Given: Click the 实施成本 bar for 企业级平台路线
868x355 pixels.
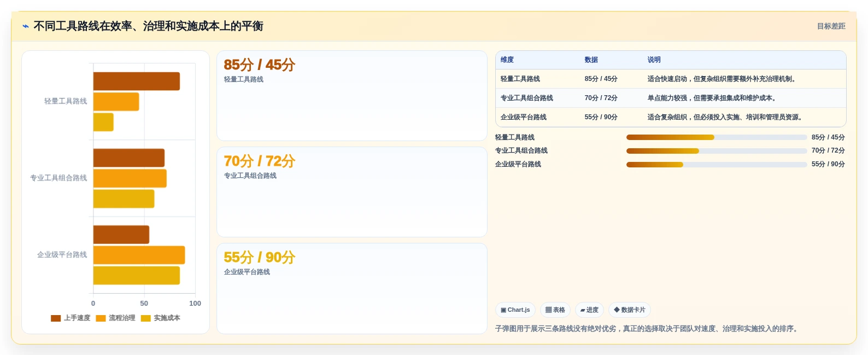Looking at the screenshot, I should 137,276.
